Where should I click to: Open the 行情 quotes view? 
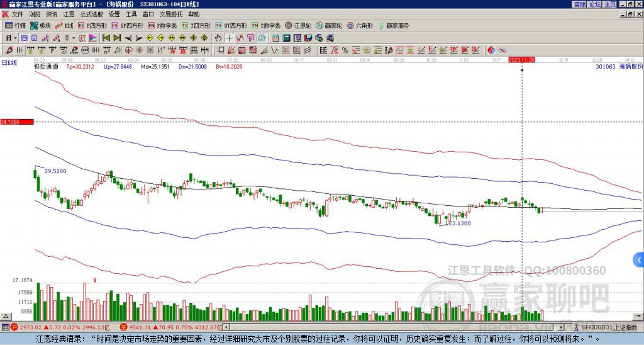click(x=15, y=25)
